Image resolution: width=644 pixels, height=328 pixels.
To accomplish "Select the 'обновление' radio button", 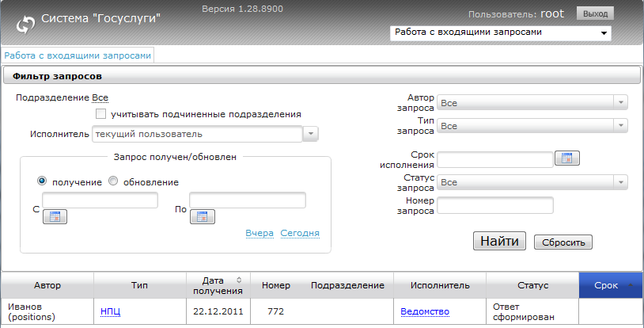I will (x=113, y=181).
